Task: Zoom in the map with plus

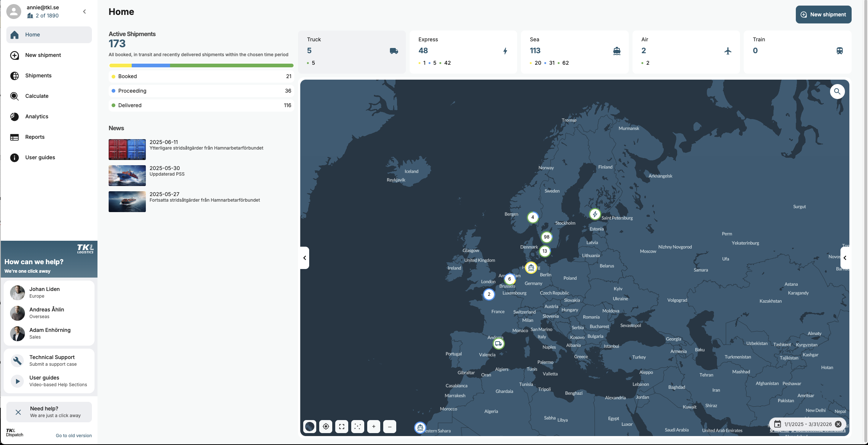Action: 374,426
